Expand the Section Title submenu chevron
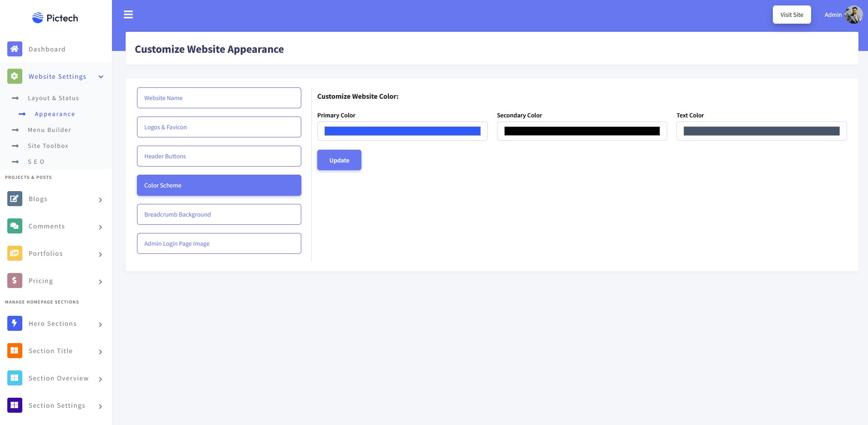Image resolution: width=868 pixels, height=425 pixels. point(101,352)
